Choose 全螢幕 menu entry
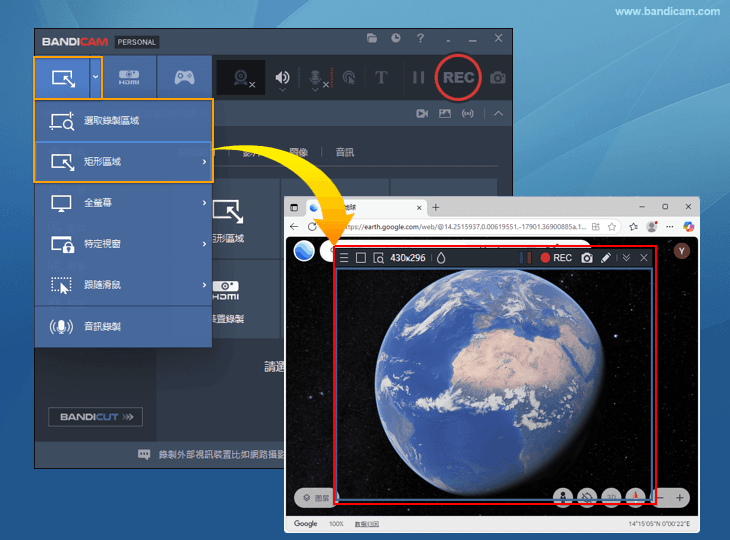Image resolution: width=730 pixels, height=540 pixels. (123, 203)
